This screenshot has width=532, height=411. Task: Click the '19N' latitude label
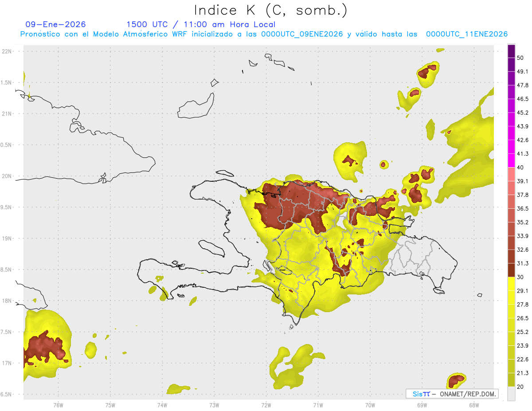click(7, 239)
